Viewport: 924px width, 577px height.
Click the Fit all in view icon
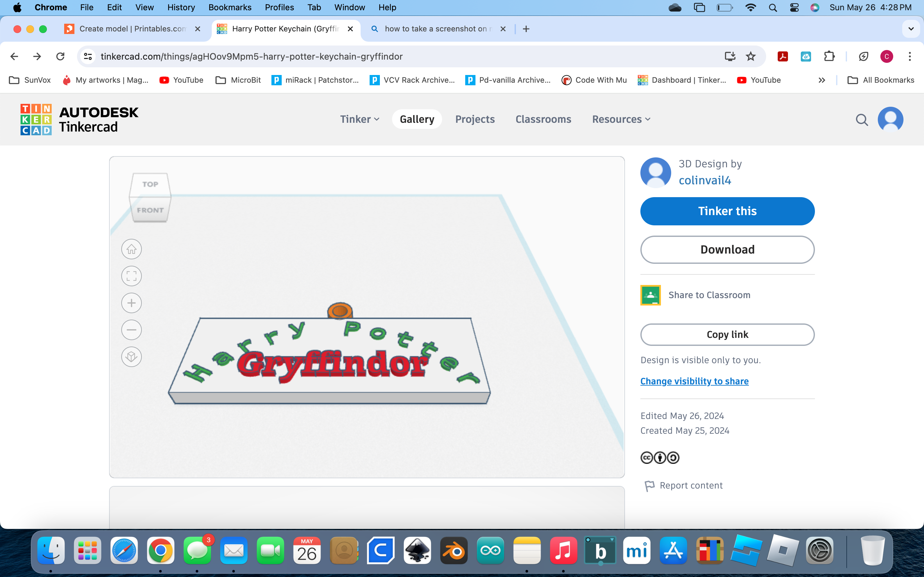point(131,276)
